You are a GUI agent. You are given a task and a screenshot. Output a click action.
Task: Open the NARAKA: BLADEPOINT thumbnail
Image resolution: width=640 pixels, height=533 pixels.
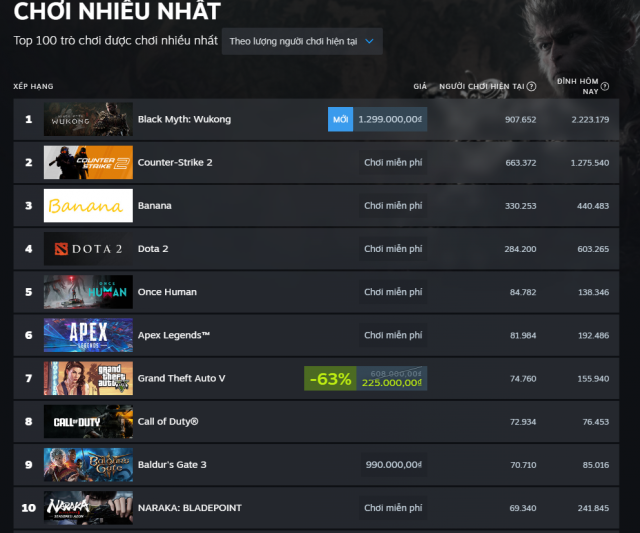tap(88, 508)
